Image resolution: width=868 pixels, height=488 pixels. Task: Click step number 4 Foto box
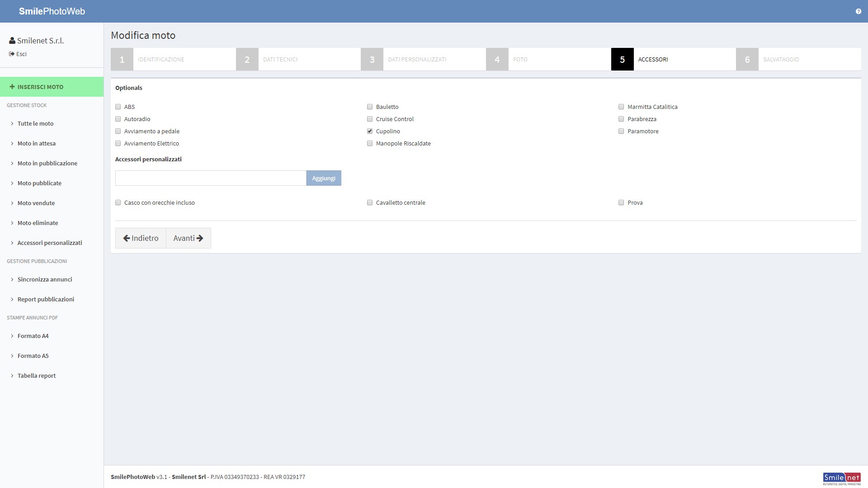(x=497, y=59)
